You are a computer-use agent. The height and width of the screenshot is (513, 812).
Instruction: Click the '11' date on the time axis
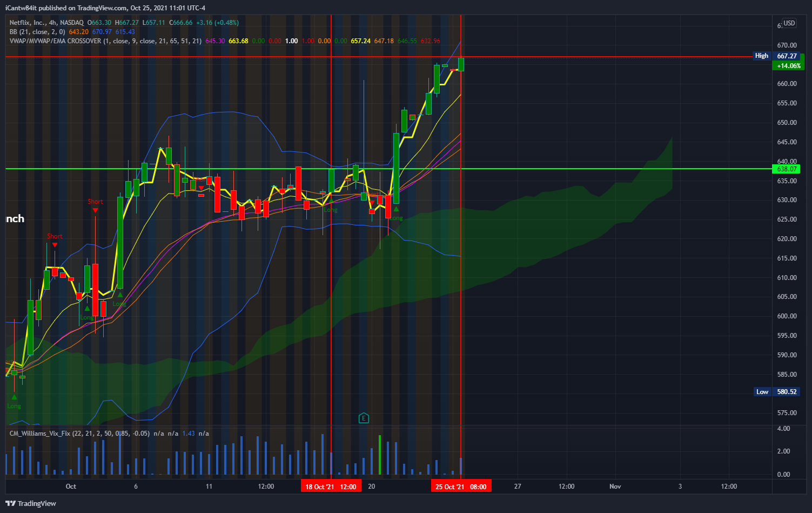pyautogui.click(x=209, y=487)
